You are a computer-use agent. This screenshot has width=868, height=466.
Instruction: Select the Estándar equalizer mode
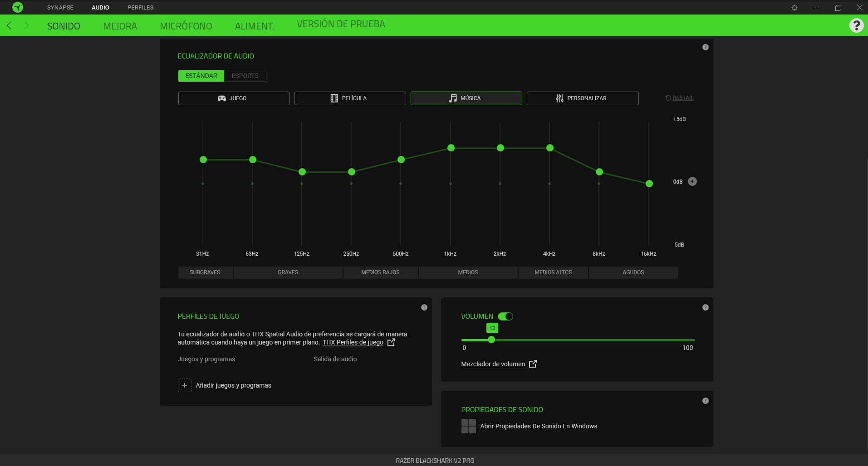pos(201,76)
